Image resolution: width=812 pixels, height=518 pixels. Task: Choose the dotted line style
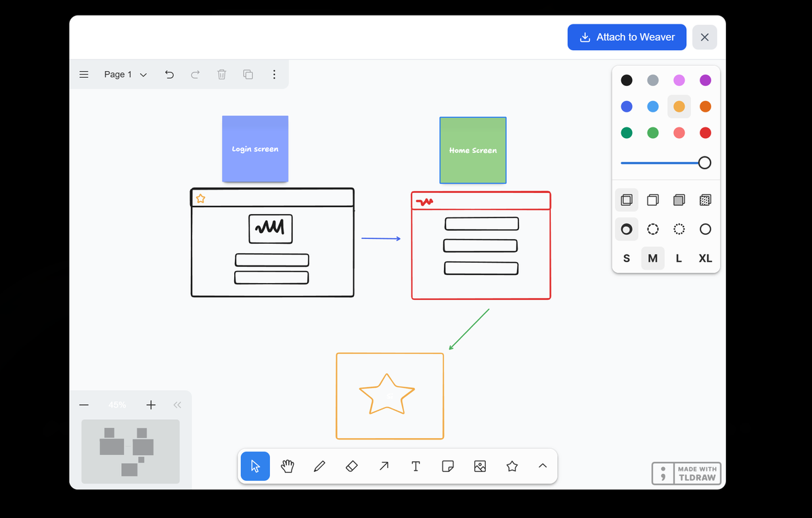coord(679,229)
